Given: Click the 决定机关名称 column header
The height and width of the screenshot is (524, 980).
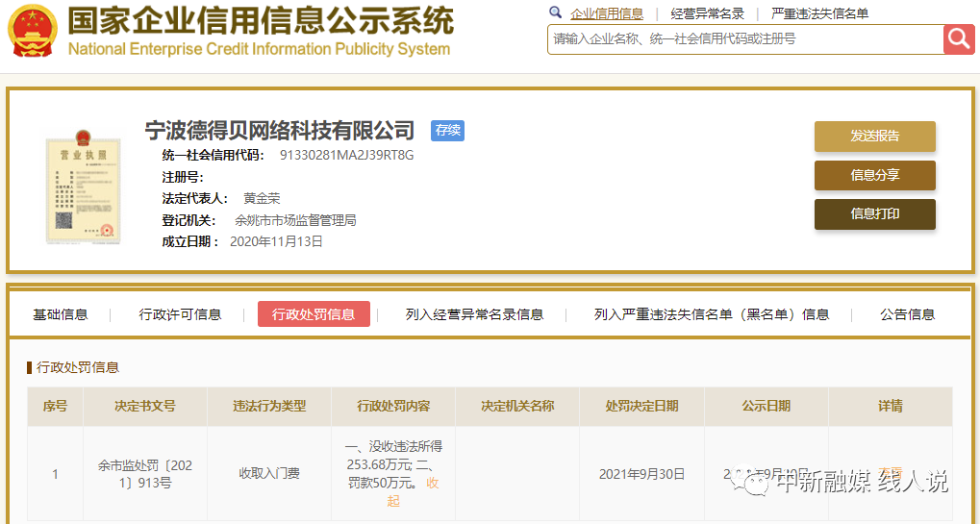Looking at the screenshot, I should click(x=517, y=407).
